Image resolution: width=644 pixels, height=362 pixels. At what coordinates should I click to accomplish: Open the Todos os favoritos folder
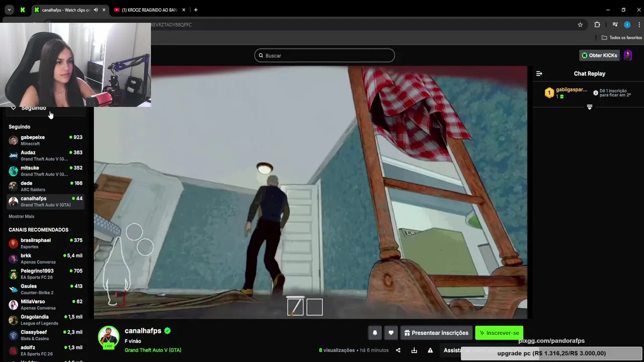621,38
